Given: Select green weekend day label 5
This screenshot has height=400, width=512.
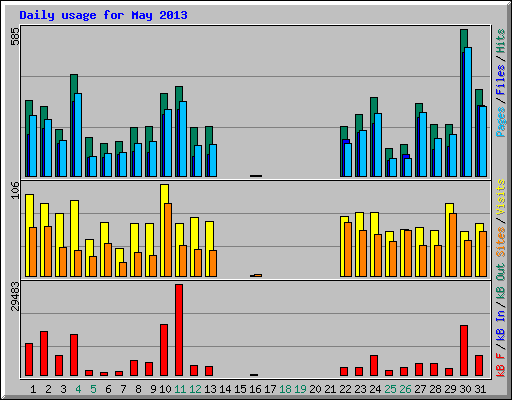Looking at the screenshot, I should pos(93,389).
